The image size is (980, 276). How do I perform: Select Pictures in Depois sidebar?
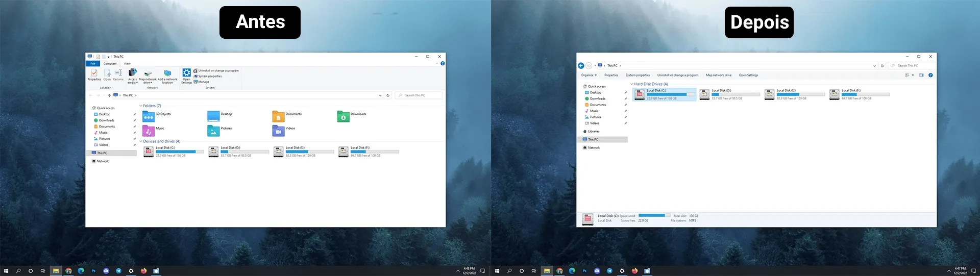click(593, 117)
